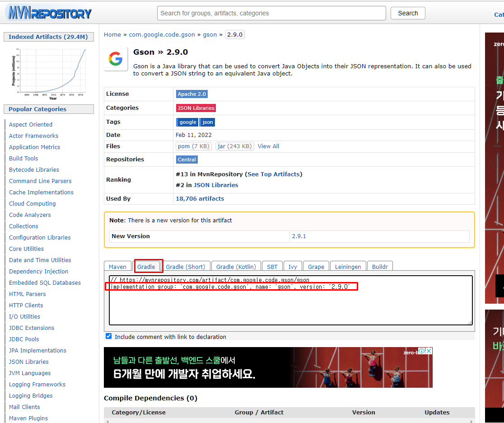Close the zero-base banner ad
Screen dimensions: 504x423
(429, 351)
